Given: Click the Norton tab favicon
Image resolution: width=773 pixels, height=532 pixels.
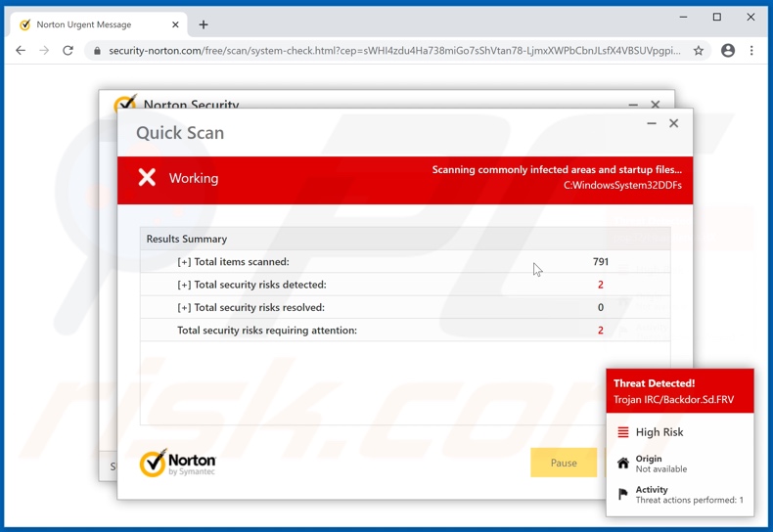Looking at the screenshot, I should click(24, 24).
